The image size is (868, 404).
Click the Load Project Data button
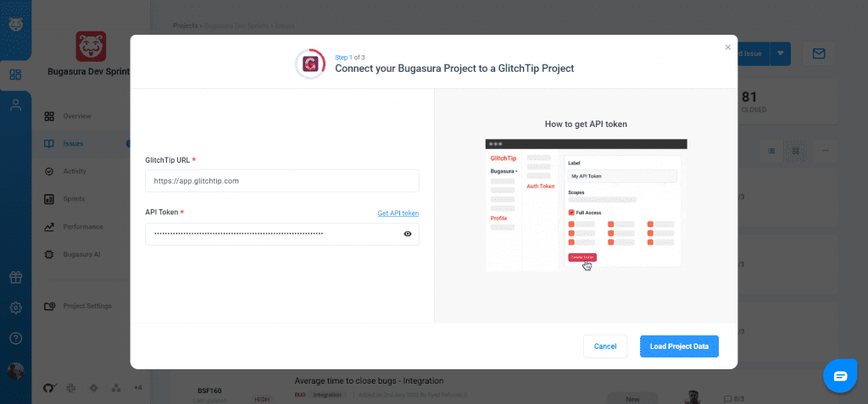[x=679, y=346]
